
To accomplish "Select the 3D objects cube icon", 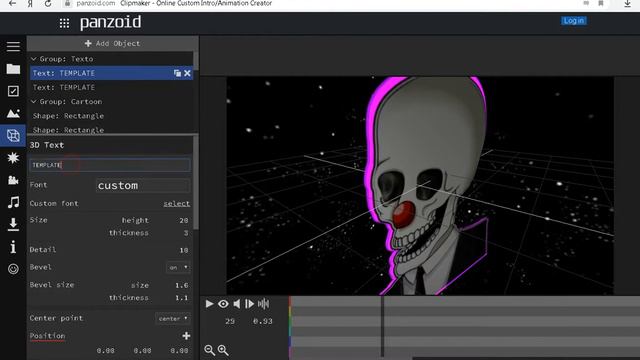I will [13, 136].
